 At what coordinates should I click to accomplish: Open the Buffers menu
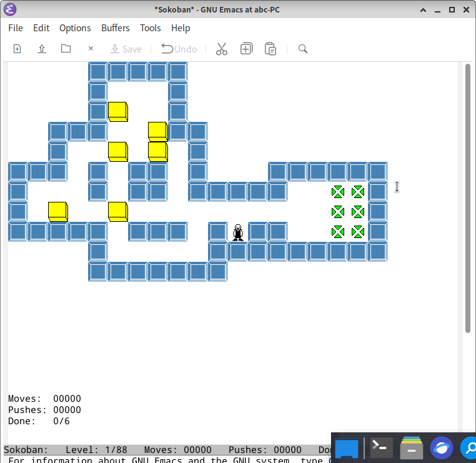(116, 28)
